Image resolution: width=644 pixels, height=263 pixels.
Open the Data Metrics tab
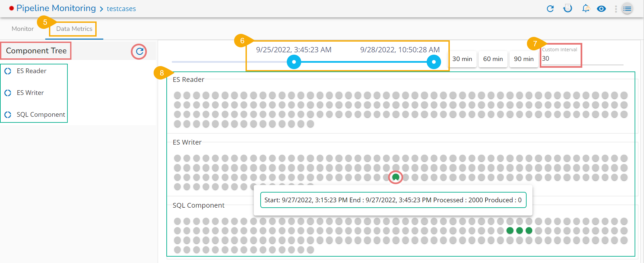pos(74,29)
